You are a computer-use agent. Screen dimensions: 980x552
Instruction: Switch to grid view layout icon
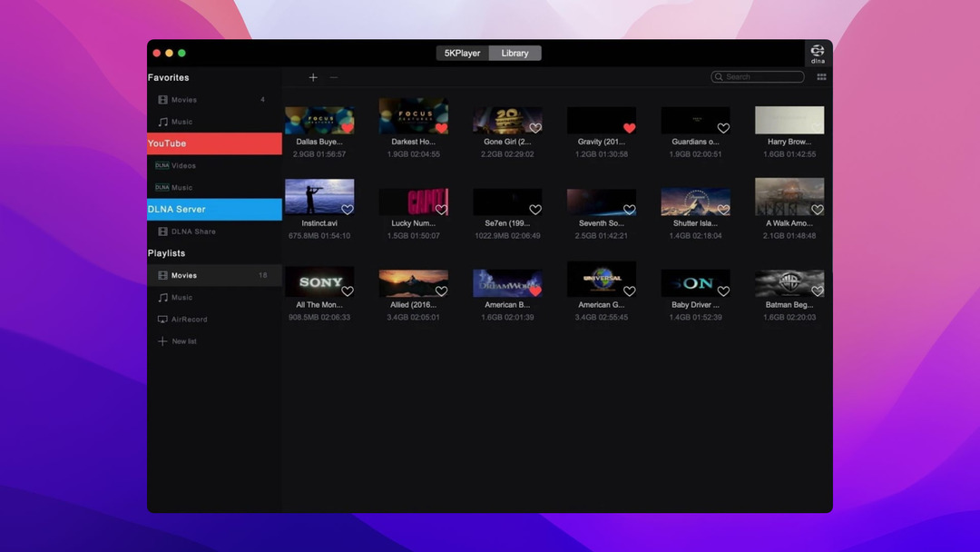pyautogui.click(x=821, y=77)
